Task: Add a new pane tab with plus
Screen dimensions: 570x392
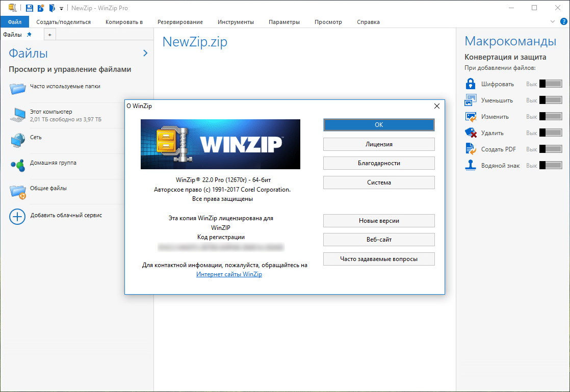Action: tap(50, 35)
